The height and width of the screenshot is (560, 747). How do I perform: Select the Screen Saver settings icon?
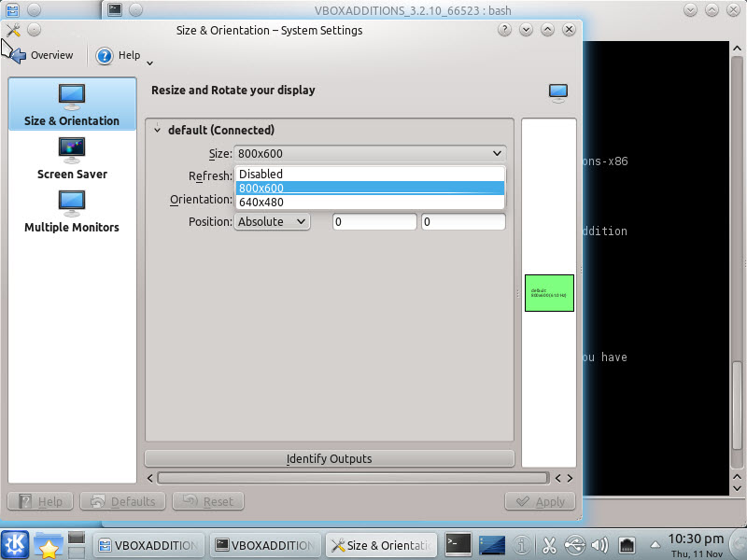pos(71,149)
